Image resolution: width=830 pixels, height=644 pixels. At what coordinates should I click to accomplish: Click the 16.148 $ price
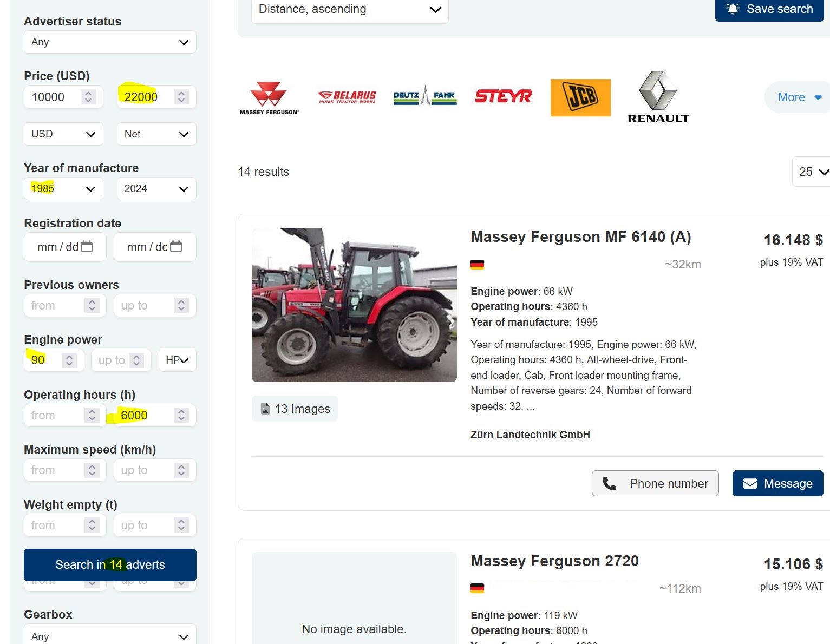[793, 240]
